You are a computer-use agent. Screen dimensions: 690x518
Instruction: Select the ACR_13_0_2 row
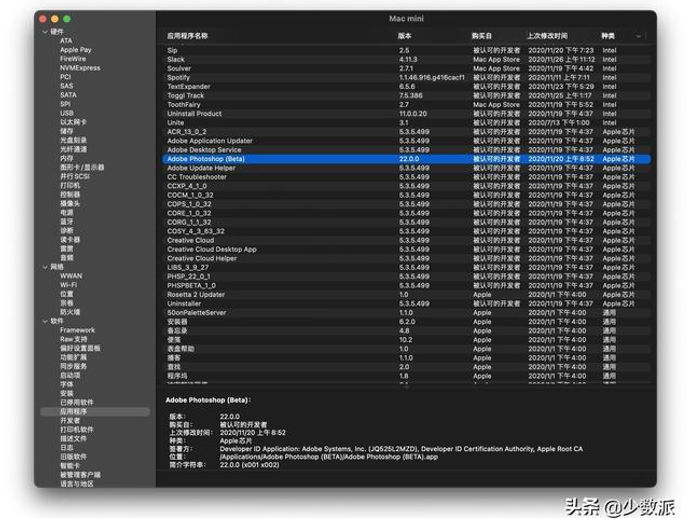[x=407, y=132]
